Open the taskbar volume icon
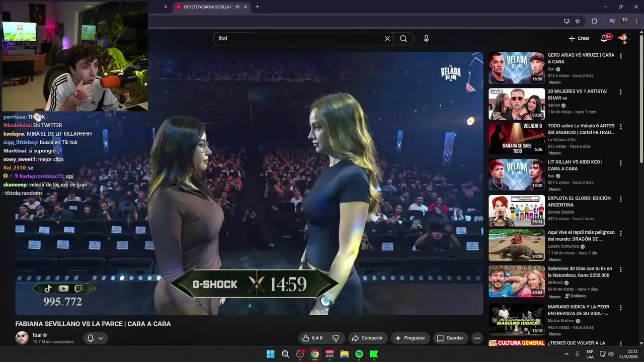Screen dimensions: 644x362 click(x=611, y=354)
